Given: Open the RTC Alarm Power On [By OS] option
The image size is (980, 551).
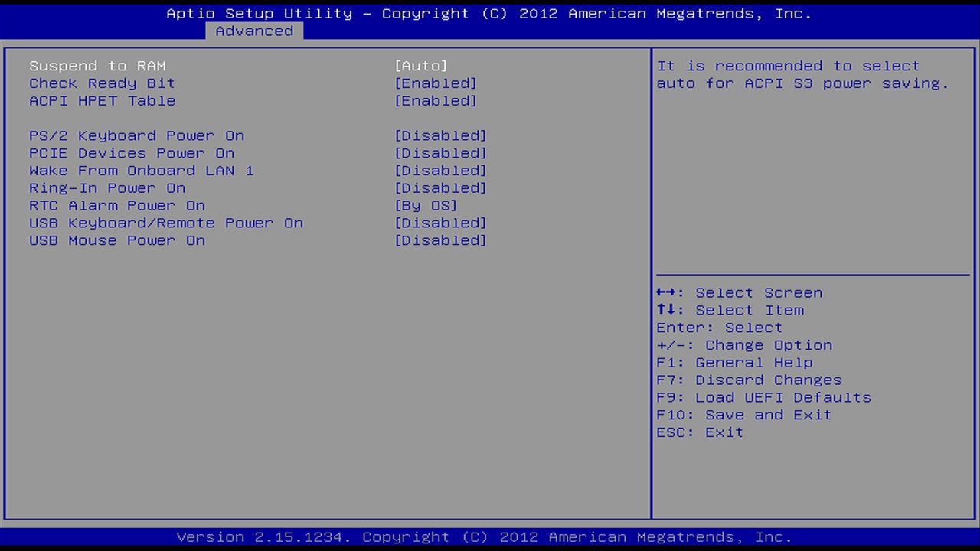Looking at the screenshot, I should pos(426,206).
